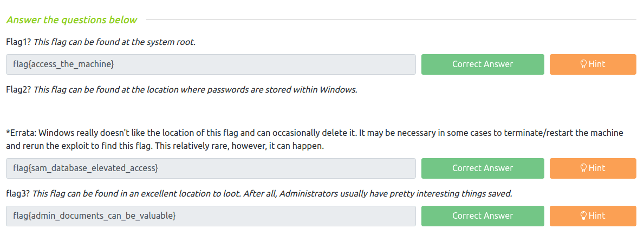The image size is (644, 235).
Task: Click the "Answer the questions below" heading
Action: coord(71,20)
